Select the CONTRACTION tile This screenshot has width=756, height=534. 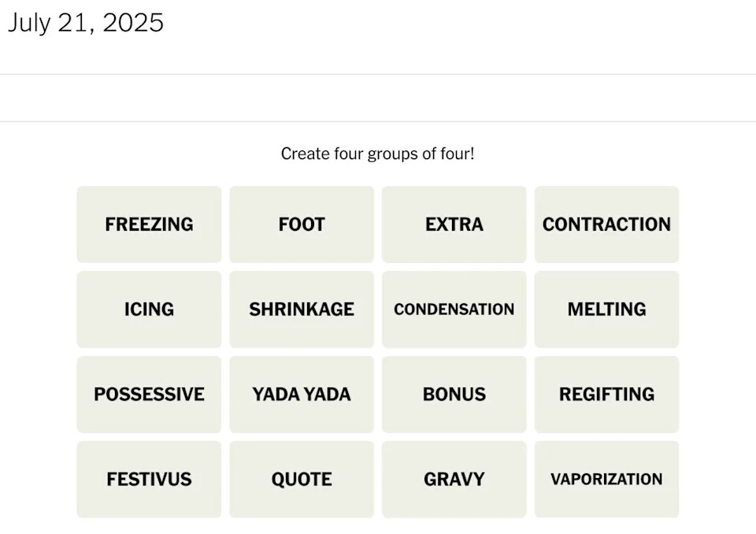(x=606, y=224)
